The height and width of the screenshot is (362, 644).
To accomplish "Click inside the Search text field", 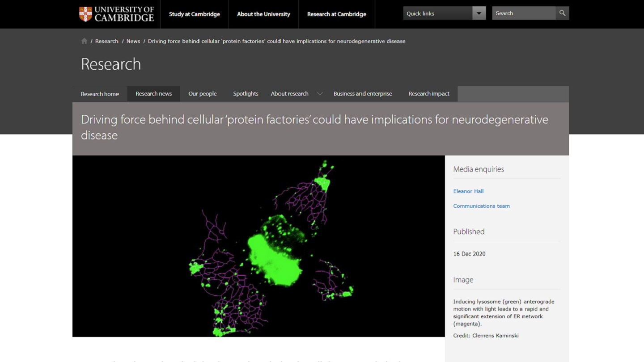I will pyautogui.click(x=523, y=13).
